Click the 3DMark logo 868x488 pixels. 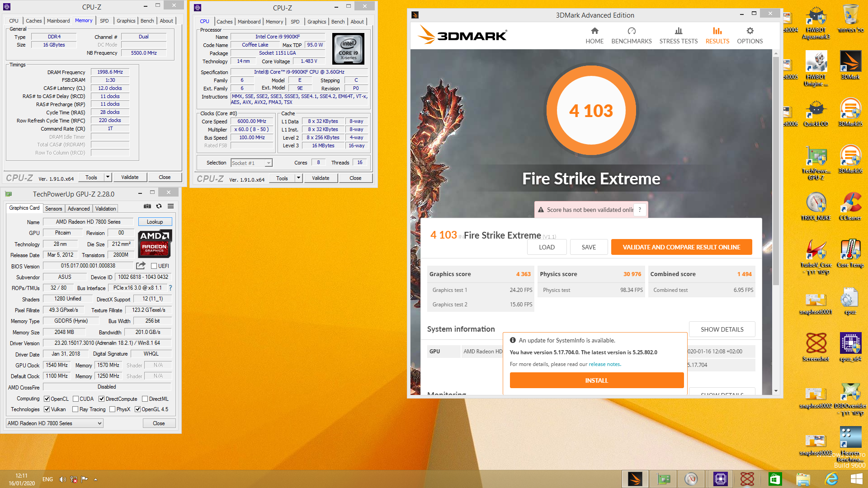(x=462, y=35)
